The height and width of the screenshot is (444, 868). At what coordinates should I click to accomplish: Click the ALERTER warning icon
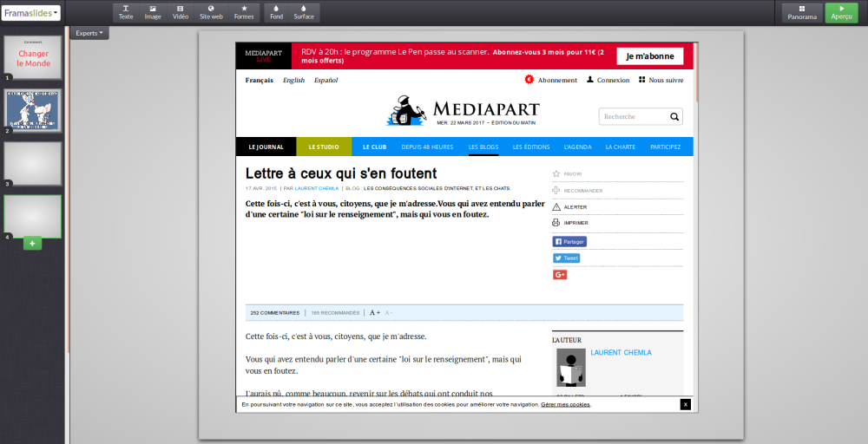click(x=556, y=206)
